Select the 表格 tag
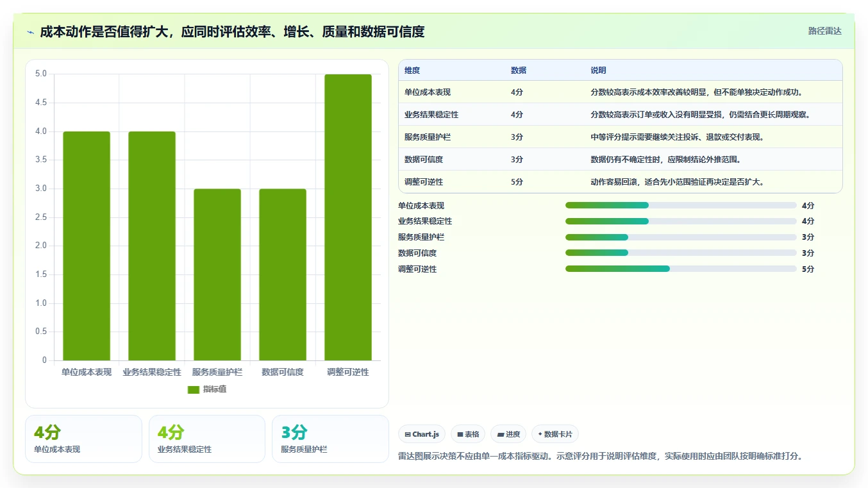Viewport: 868px width, 488px height. 468,434
